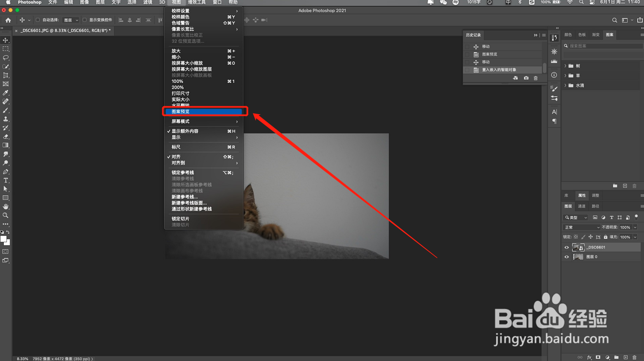The width and height of the screenshot is (644, 361).
Task: Select the Brush tool
Action: pyautogui.click(x=5, y=110)
